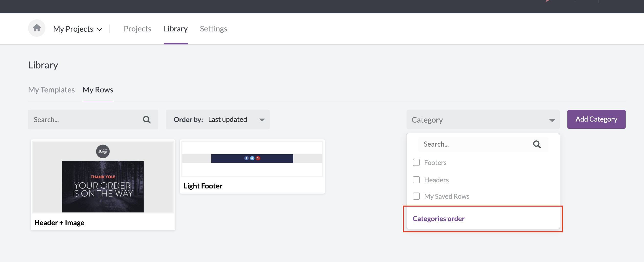Image resolution: width=644 pixels, height=262 pixels.
Task: Click the Headers category label
Action: click(x=436, y=180)
